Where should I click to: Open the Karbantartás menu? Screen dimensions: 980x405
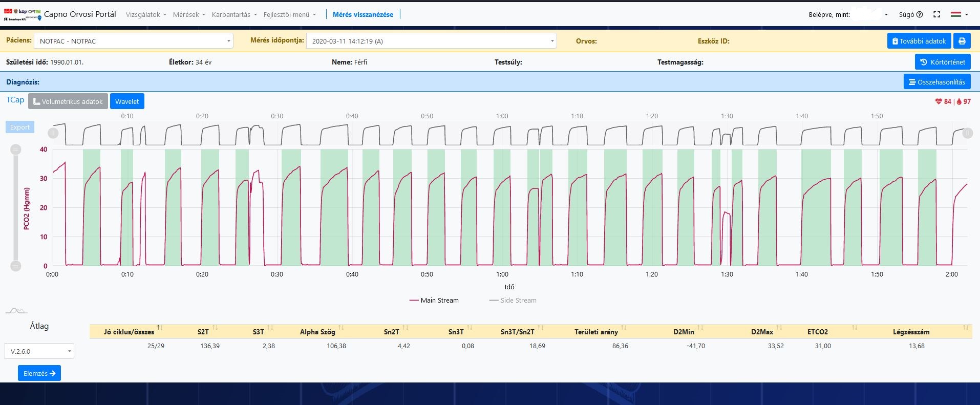pyautogui.click(x=234, y=14)
